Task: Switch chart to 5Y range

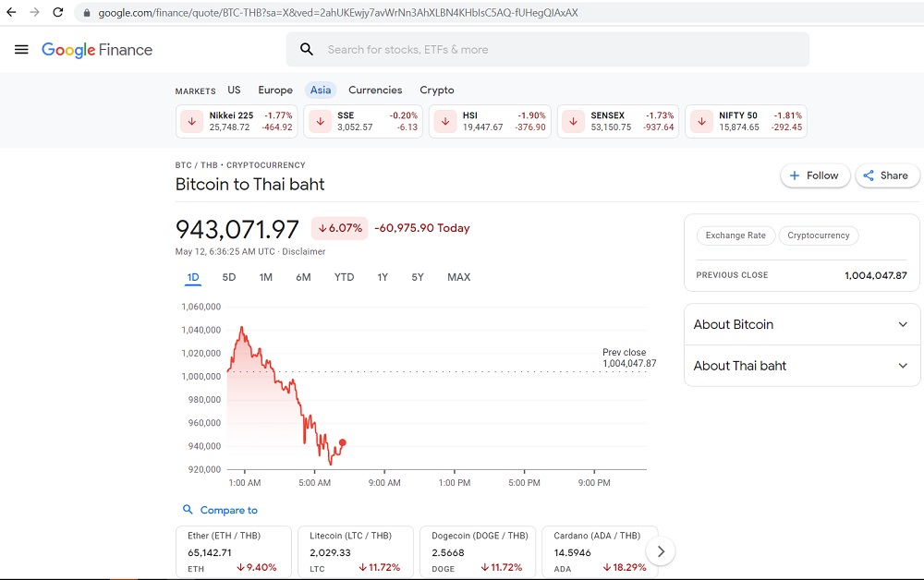Action: [x=418, y=277]
